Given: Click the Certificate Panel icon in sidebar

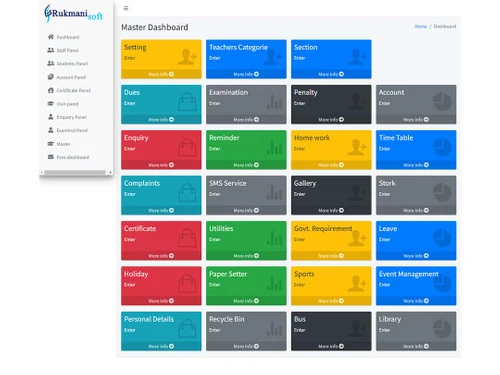Looking at the screenshot, I should point(51,90).
